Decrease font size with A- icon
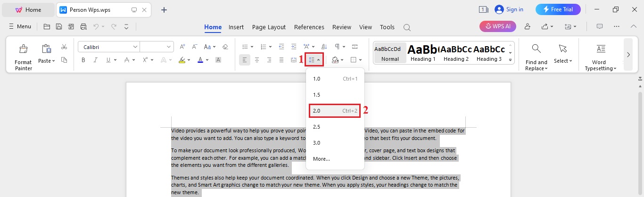Screen dimensions: 644x197 [x=194, y=47]
